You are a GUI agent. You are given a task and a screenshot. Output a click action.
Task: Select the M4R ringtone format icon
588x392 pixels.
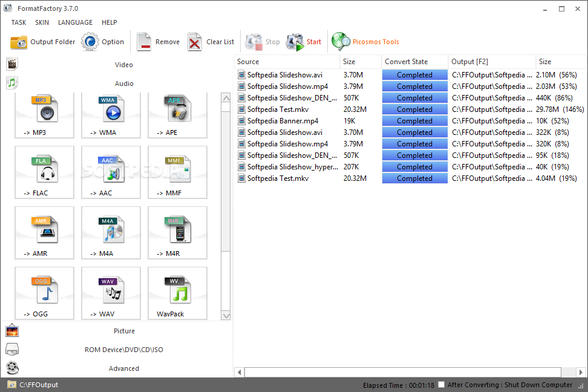(177, 232)
